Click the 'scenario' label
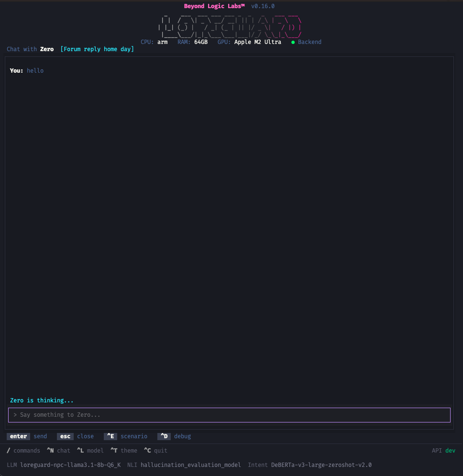 point(134,436)
